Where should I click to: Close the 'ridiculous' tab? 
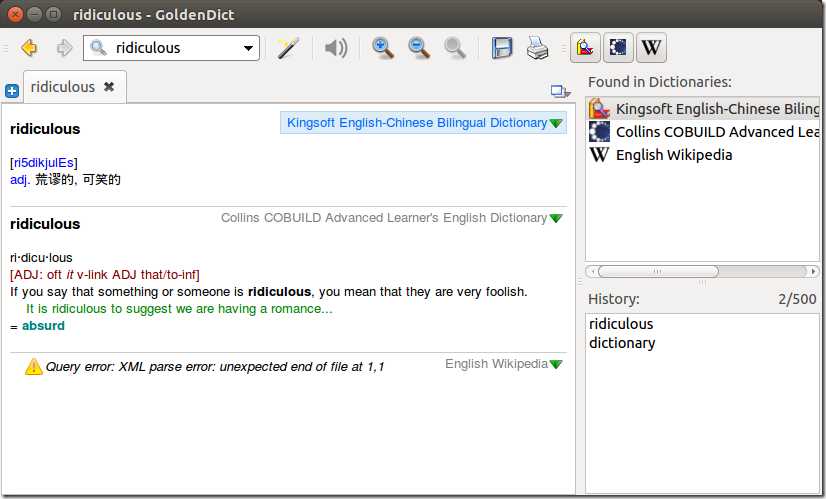109,86
